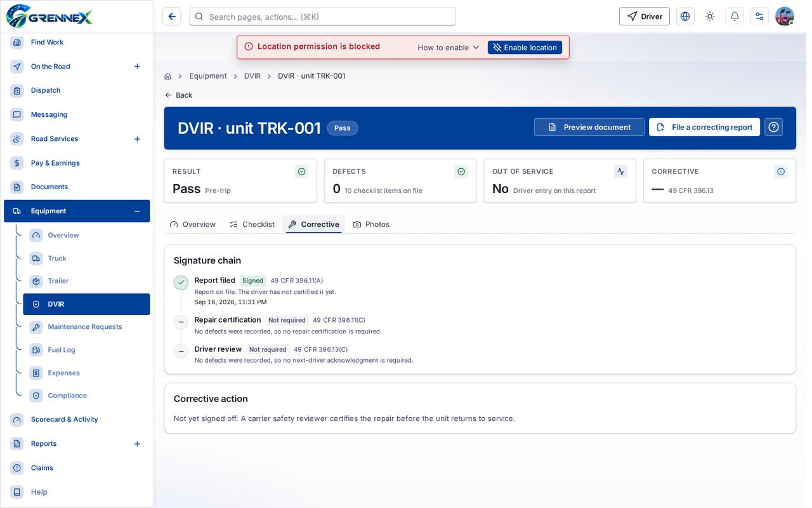This screenshot has height=508, width=812.
Task: Click Preview document
Action: tap(589, 127)
